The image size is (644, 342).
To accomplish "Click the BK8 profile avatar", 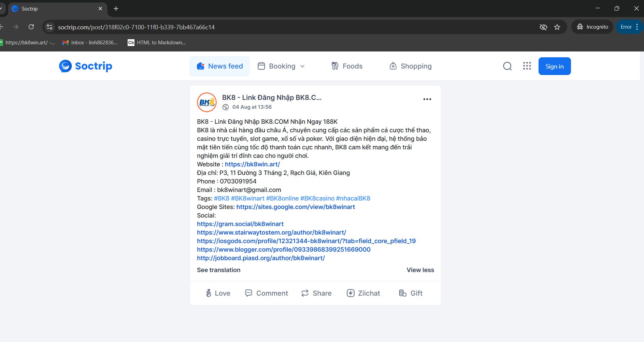I will (x=207, y=102).
